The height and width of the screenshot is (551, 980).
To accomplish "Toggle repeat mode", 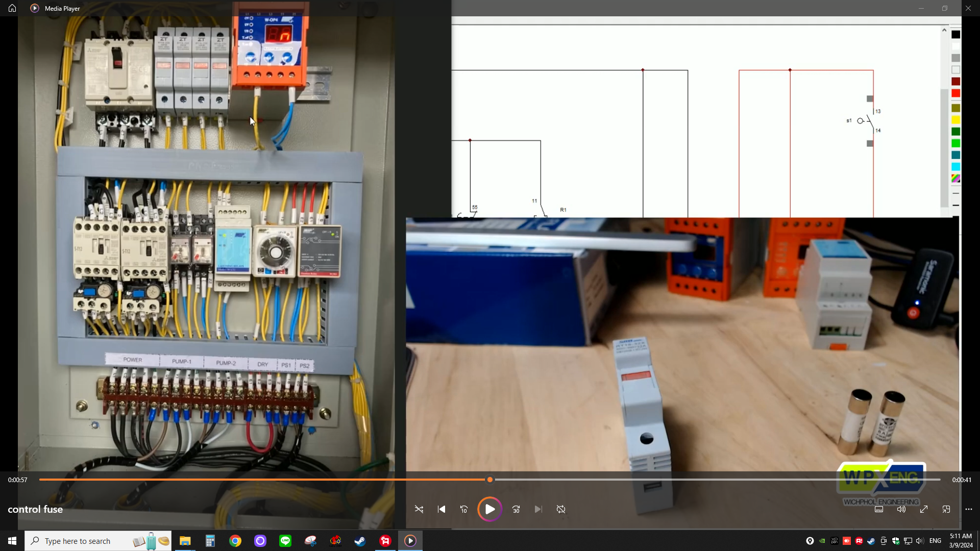I will [561, 509].
